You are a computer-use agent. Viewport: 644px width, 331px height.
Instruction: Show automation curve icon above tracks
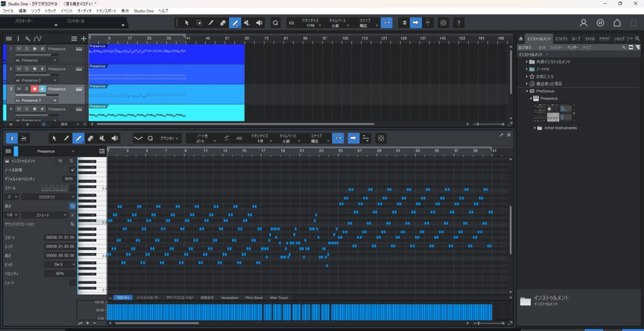point(38,38)
